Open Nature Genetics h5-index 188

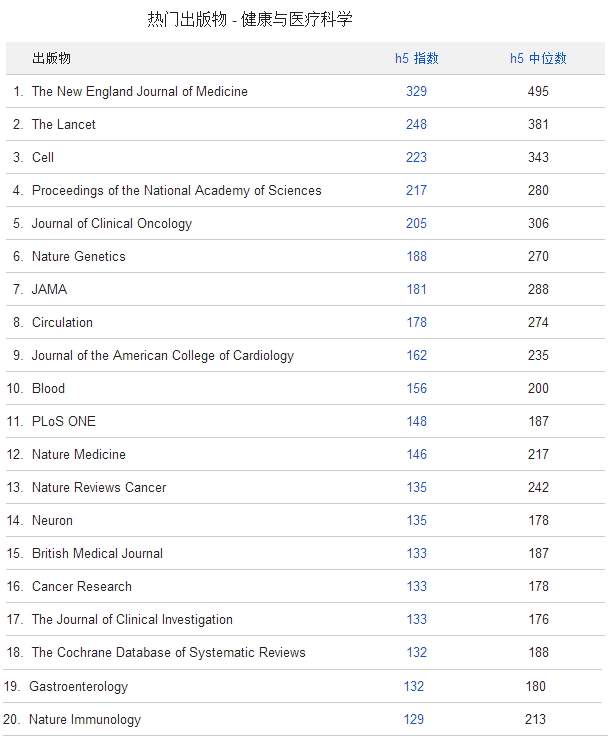coord(416,256)
